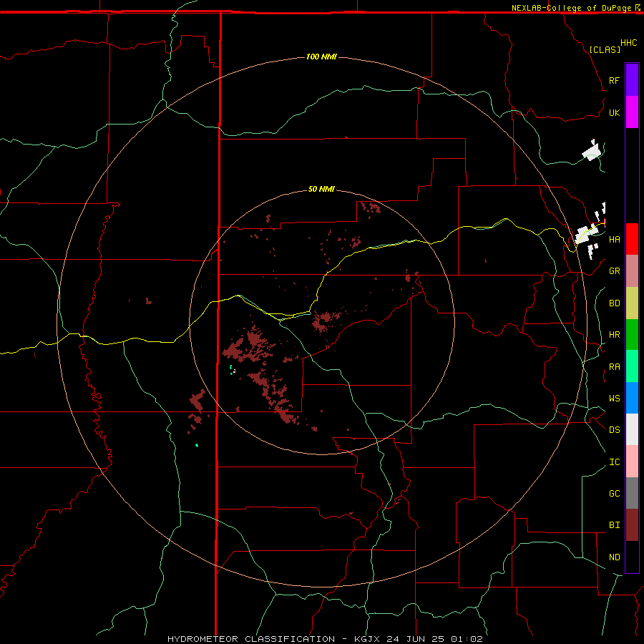Click the RF purple legend color swatch

(x=632, y=80)
